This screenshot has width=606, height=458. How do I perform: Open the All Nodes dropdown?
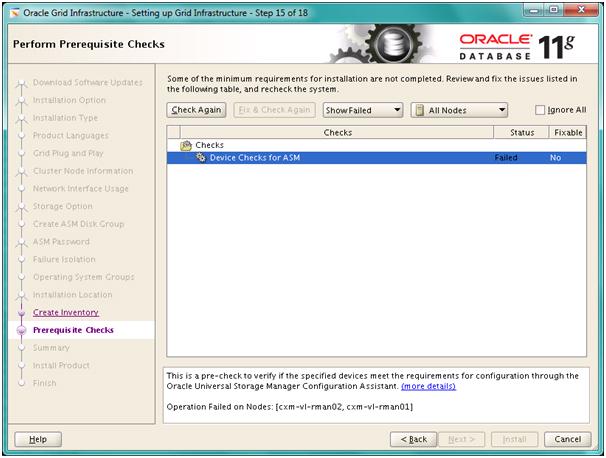(459, 110)
